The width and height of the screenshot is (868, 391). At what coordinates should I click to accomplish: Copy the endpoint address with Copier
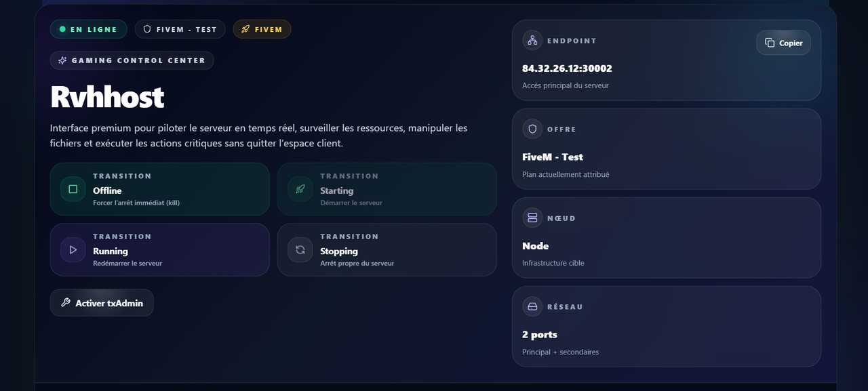click(x=783, y=43)
